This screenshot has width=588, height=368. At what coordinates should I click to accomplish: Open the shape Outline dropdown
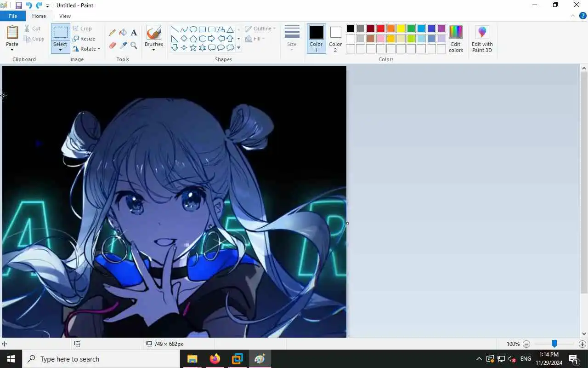260,29
